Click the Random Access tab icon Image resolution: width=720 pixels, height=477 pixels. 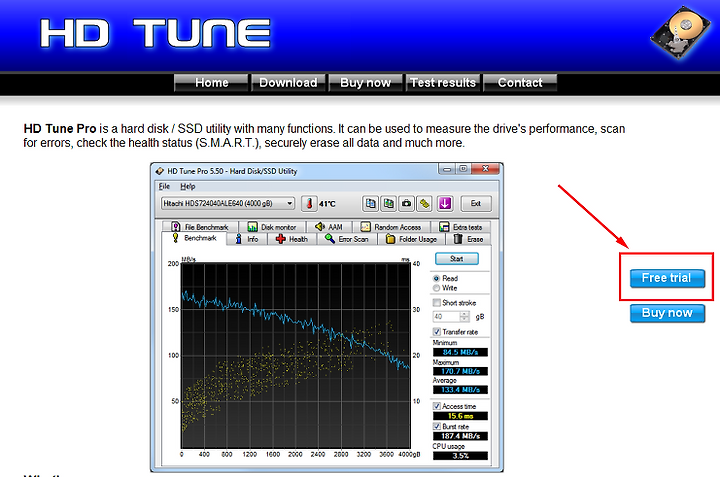click(366, 227)
